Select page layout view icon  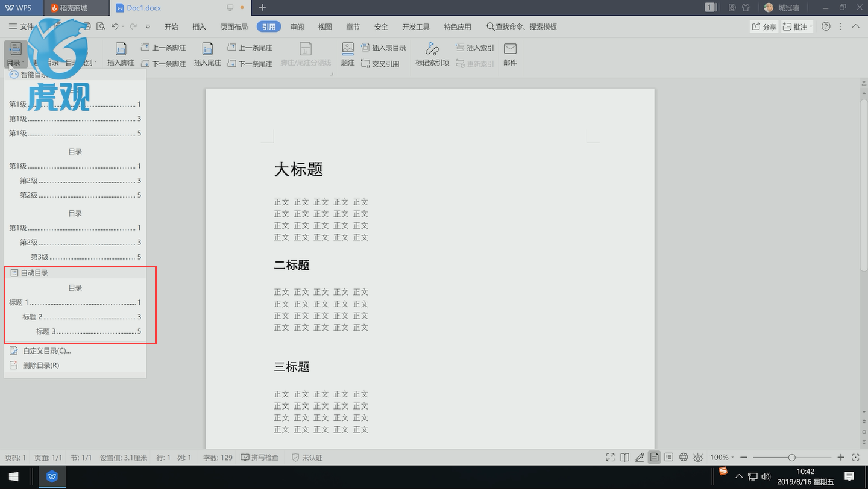click(x=654, y=458)
